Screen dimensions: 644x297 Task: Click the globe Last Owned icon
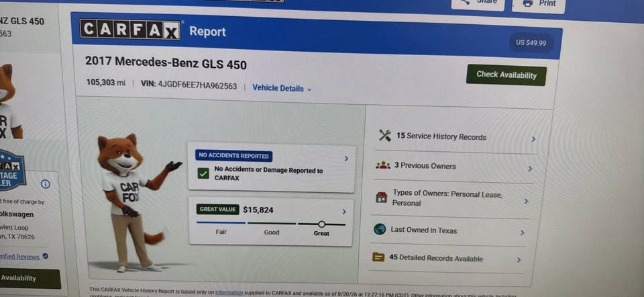[x=380, y=229]
